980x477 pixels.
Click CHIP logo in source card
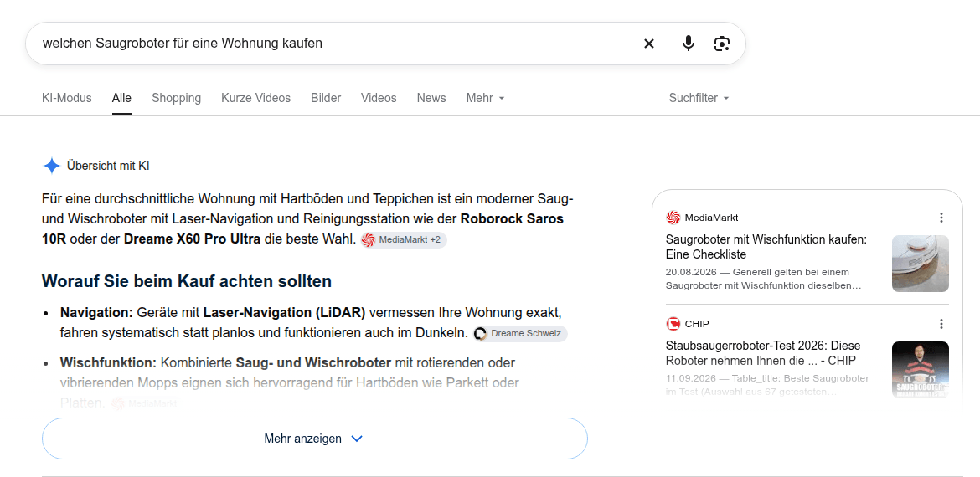coord(673,323)
